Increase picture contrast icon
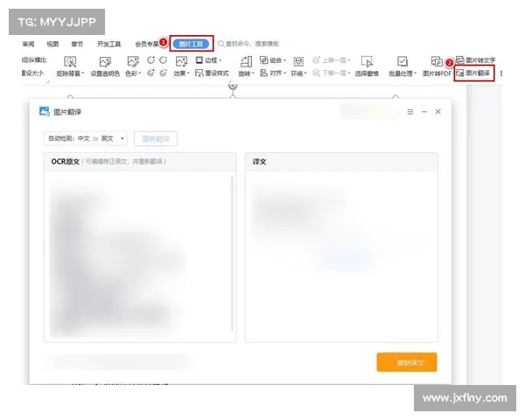This screenshot has width=525, height=420. coord(150,60)
